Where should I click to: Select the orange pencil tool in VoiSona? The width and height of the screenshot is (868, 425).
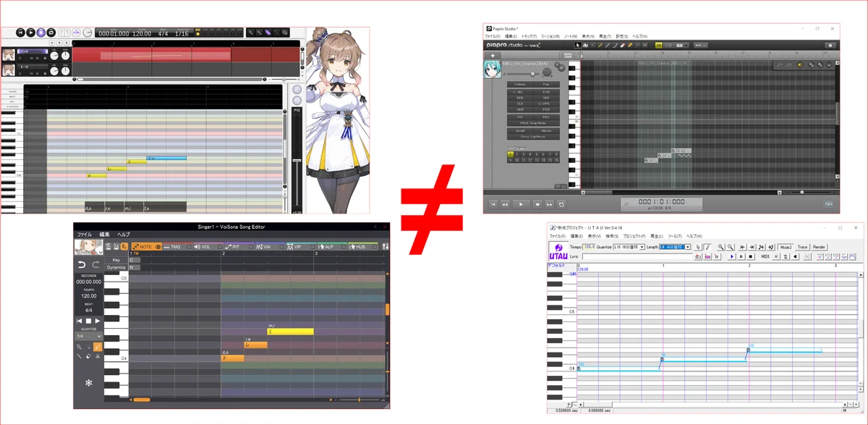point(98,347)
